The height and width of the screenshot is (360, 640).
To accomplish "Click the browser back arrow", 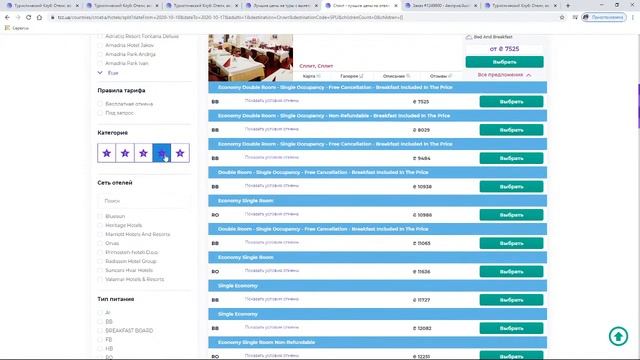I will [x=7, y=18].
